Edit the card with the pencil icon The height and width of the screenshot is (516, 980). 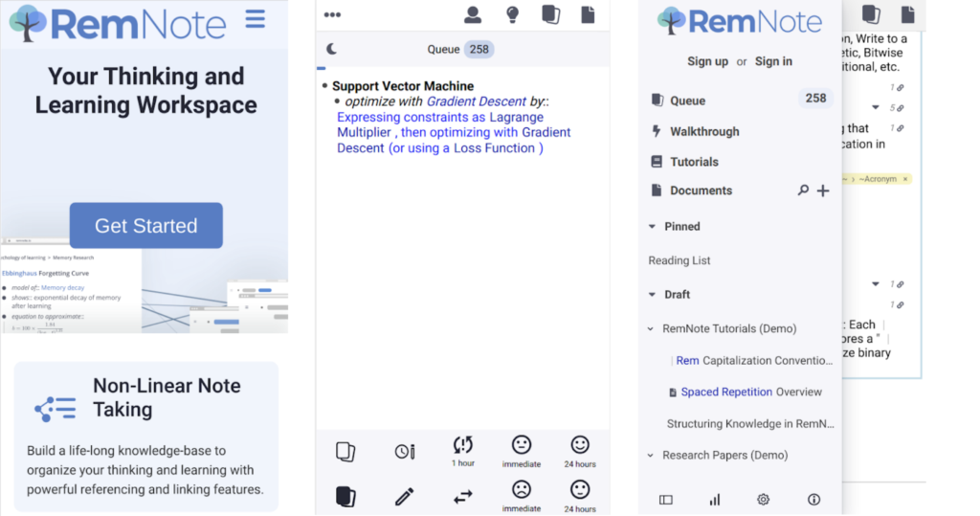[x=405, y=497]
